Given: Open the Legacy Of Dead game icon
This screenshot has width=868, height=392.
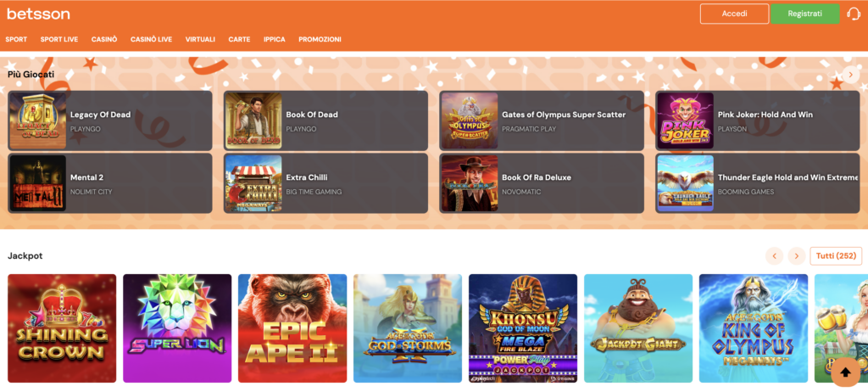Looking at the screenshot, I should 37,120.
